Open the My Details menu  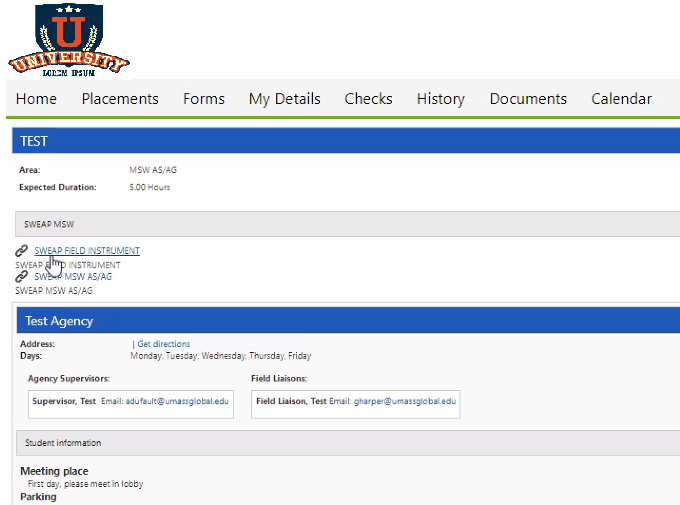point(284,99)
